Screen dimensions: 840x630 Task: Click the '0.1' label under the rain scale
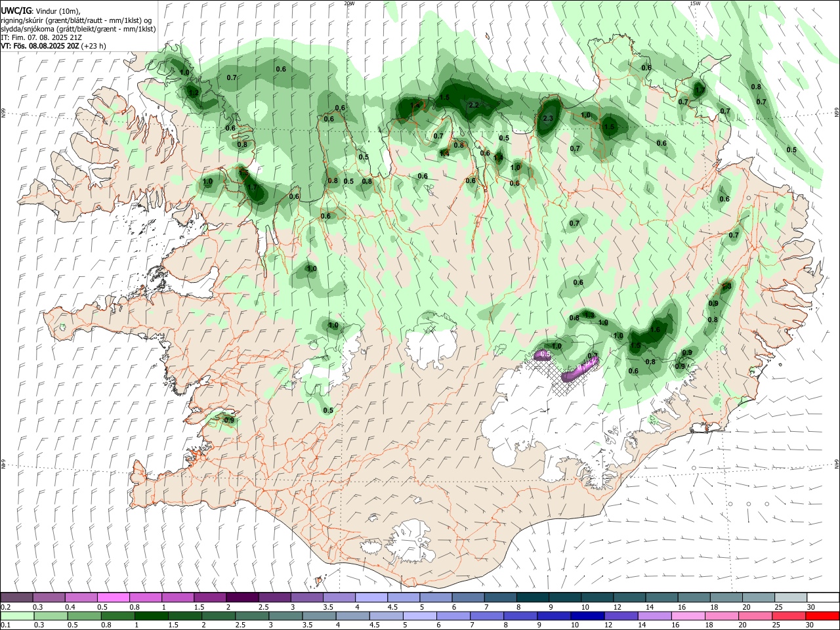pyautogui.click(x=6, y=625)
